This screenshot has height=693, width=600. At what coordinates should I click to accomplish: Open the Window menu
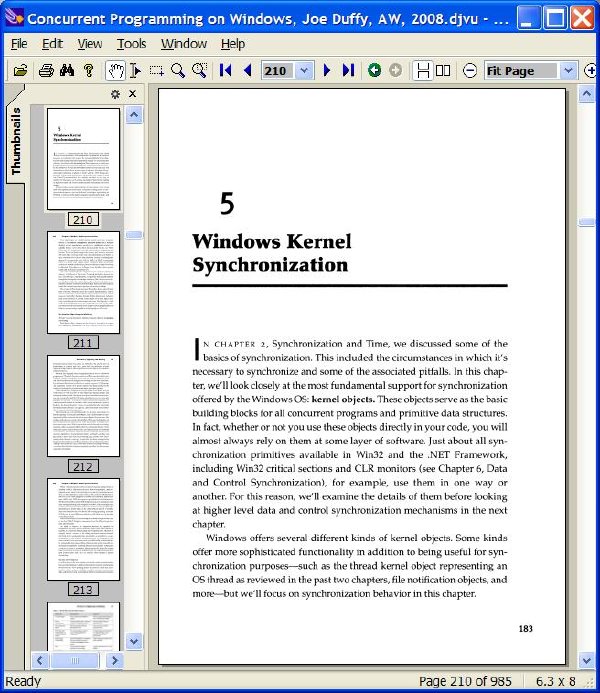pos(184,44)
